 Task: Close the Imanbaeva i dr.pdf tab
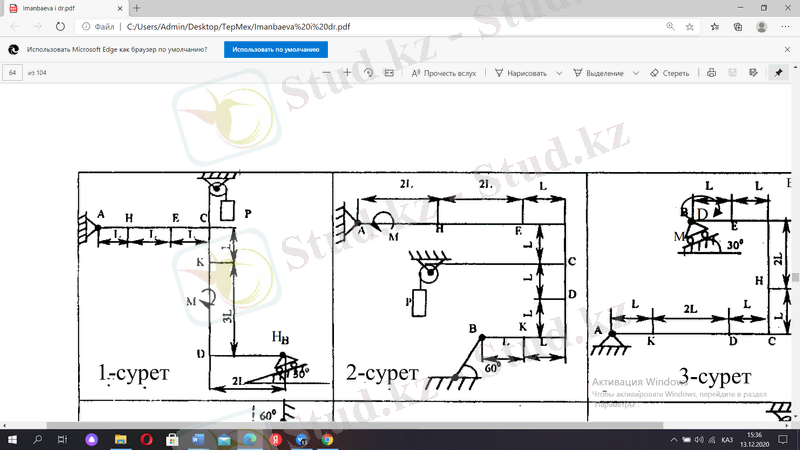pyautogui.click(x=120, y=8)
